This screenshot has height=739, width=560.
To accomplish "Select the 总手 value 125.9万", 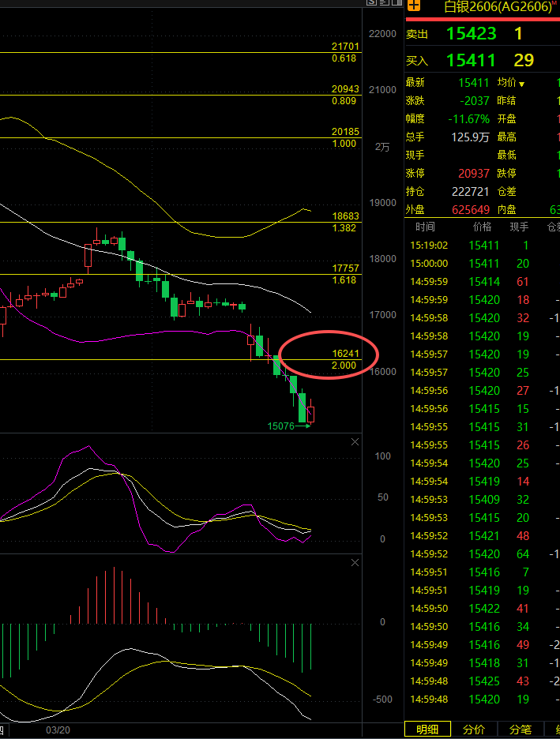I will pos(471,137).
